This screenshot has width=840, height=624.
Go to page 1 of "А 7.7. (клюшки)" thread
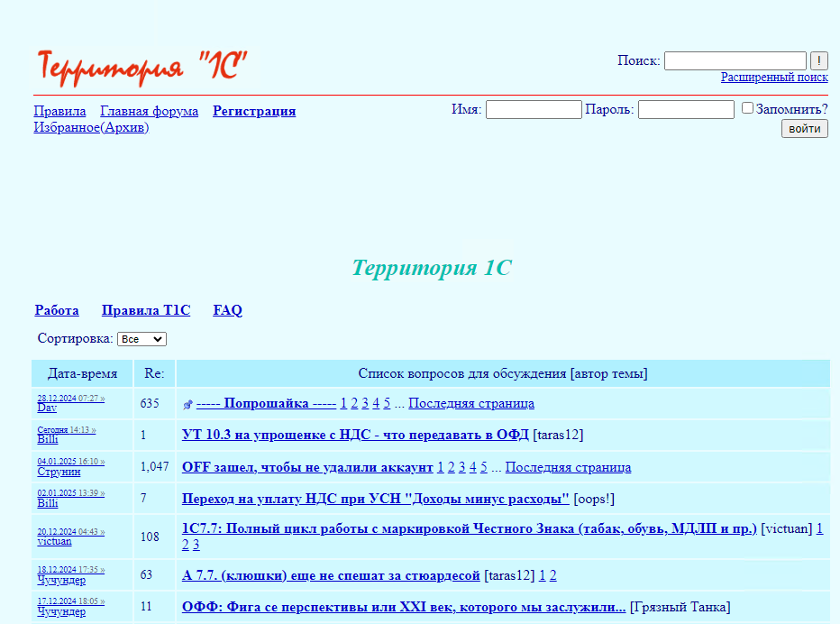(x=543, y=575)
